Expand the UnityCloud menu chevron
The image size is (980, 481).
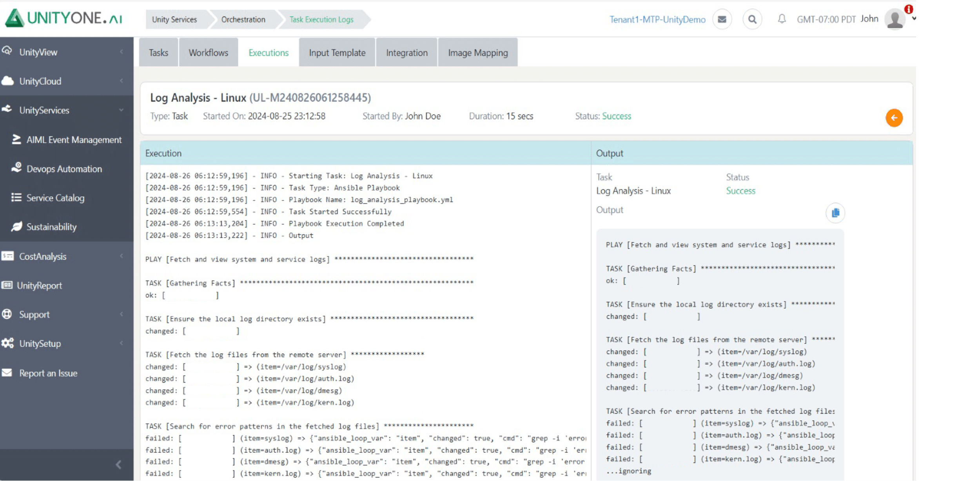[122, 80]
